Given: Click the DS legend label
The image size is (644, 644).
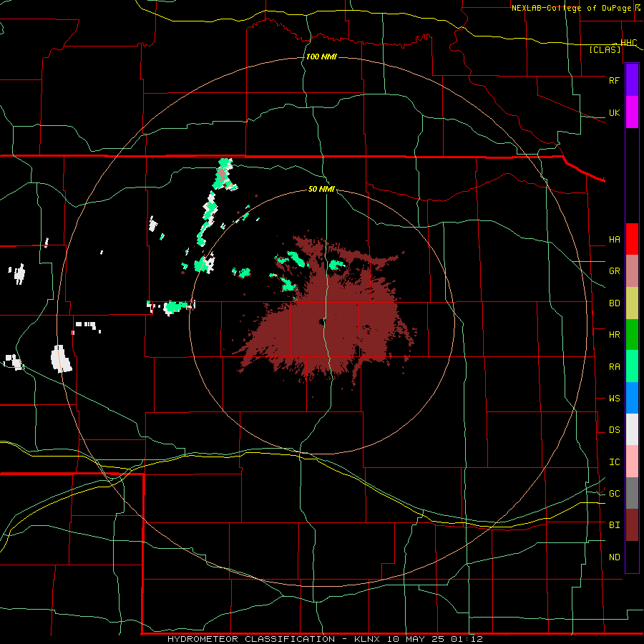Looking at the screenshot, I should click(x=614, y=430).
